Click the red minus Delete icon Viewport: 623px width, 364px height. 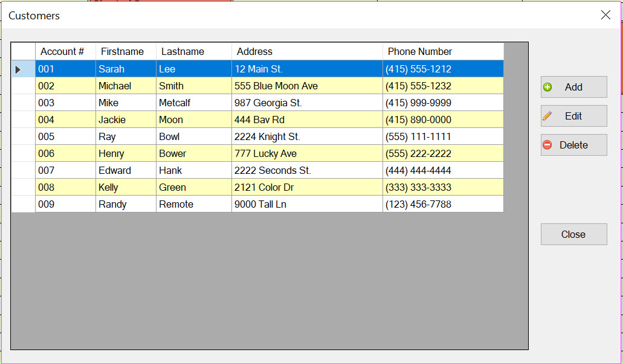coord(547,145)
